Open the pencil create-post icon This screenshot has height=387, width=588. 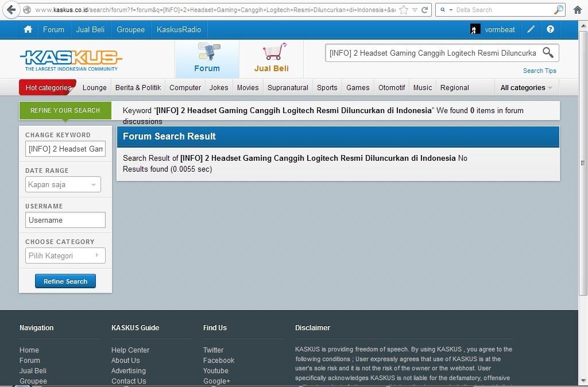tap(531, 29)
